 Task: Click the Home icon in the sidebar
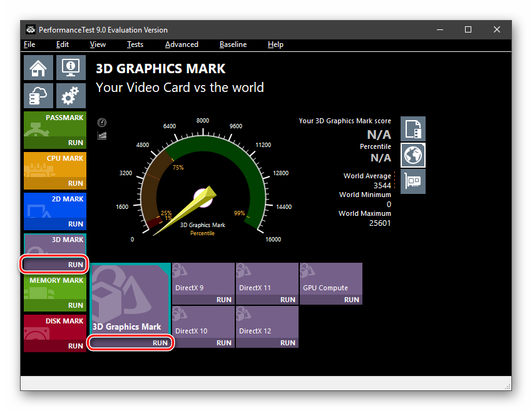click(x=38, y=68)
